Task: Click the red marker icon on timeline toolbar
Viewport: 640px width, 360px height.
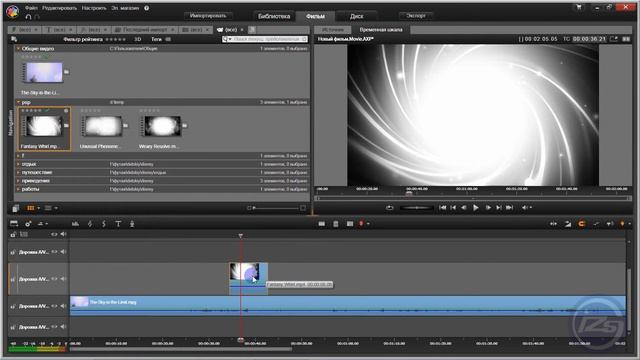Action: [x=361, y=224]
